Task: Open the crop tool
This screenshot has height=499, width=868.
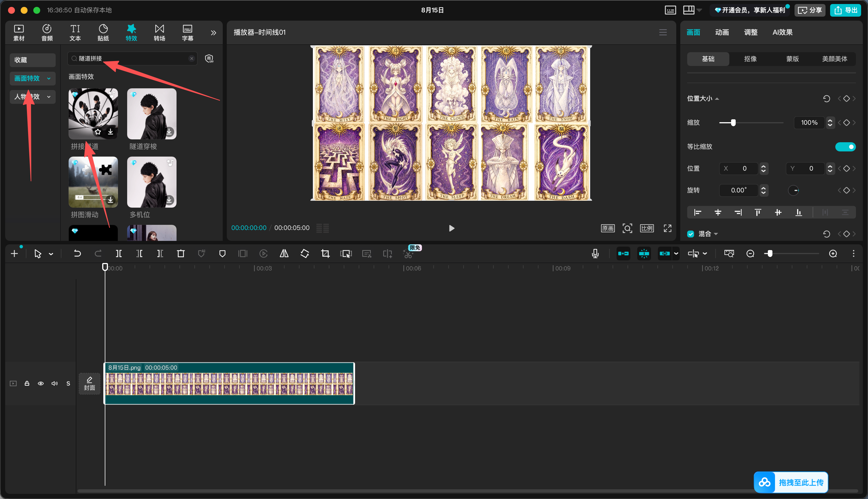Action: click(x=325, y=254)
